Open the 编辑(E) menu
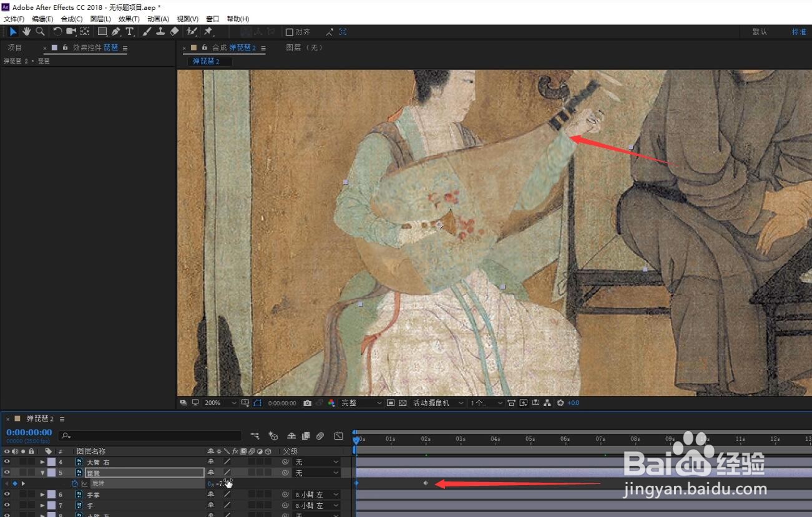This screenshot has height=517, width=812. [42, 19]
